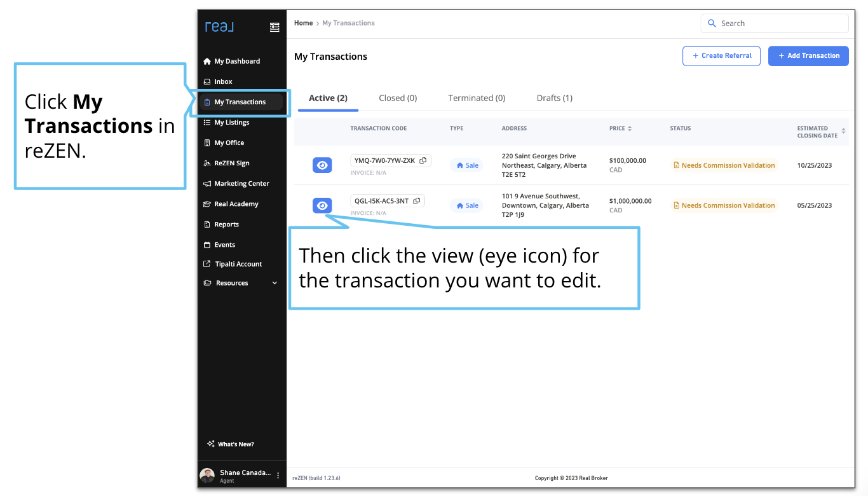Collapse sidebar using the menu toggle icon
Viewport: 868px width, 496px height.
275,27
